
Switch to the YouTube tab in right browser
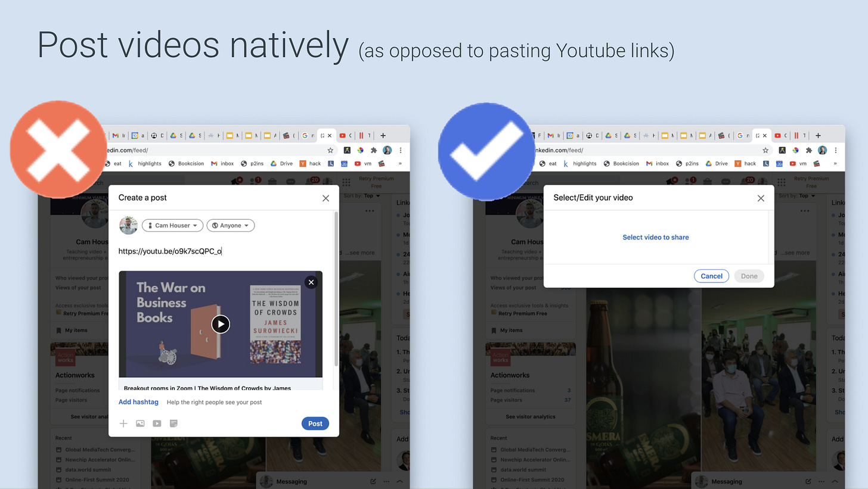click(781, 136)
